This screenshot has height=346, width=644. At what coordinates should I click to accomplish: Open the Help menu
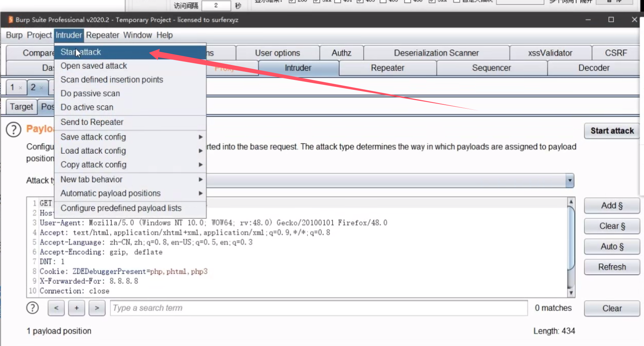(x=164, y=35)
